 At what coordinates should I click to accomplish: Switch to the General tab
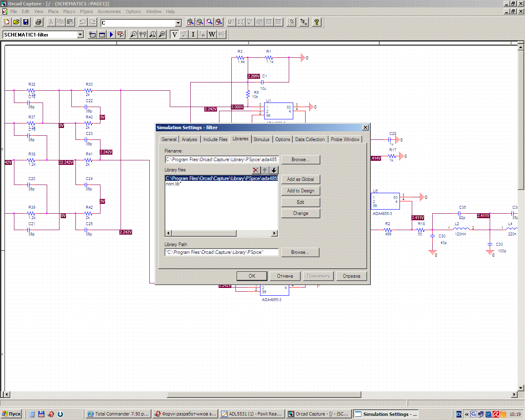pyautogui.click(x=169, y=139)
